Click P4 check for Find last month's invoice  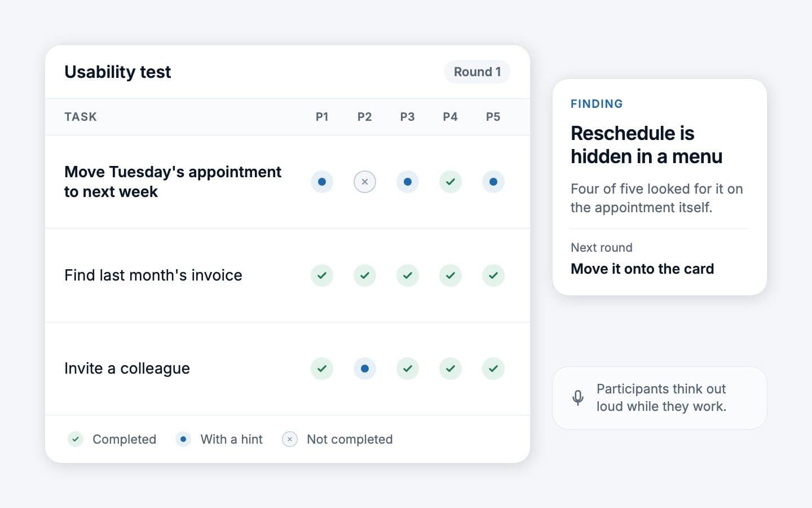click(x=451, y=275)
